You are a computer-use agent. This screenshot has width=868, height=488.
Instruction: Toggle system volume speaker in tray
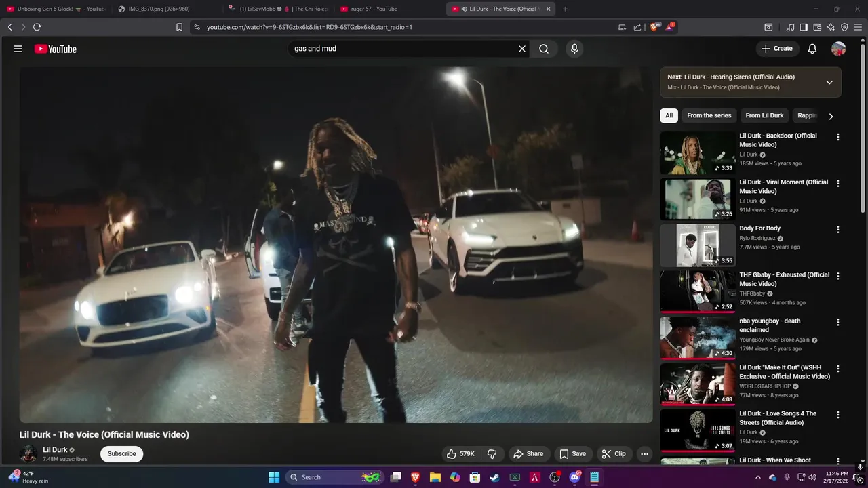(x=812, y=477)
